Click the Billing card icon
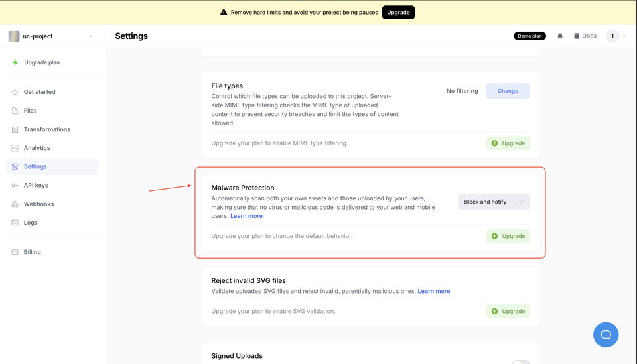The image size is (637, 364). (15, 252)
